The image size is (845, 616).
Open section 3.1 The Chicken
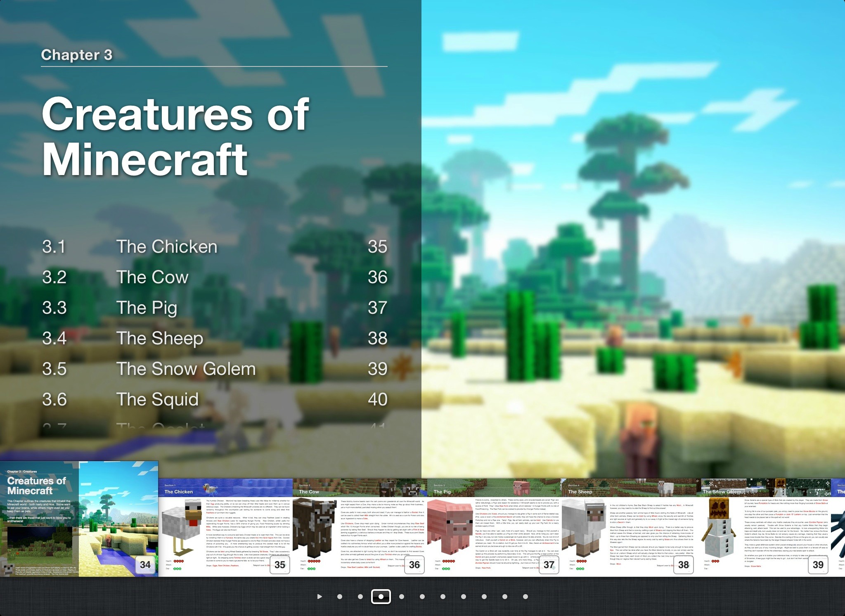point(215,247)
